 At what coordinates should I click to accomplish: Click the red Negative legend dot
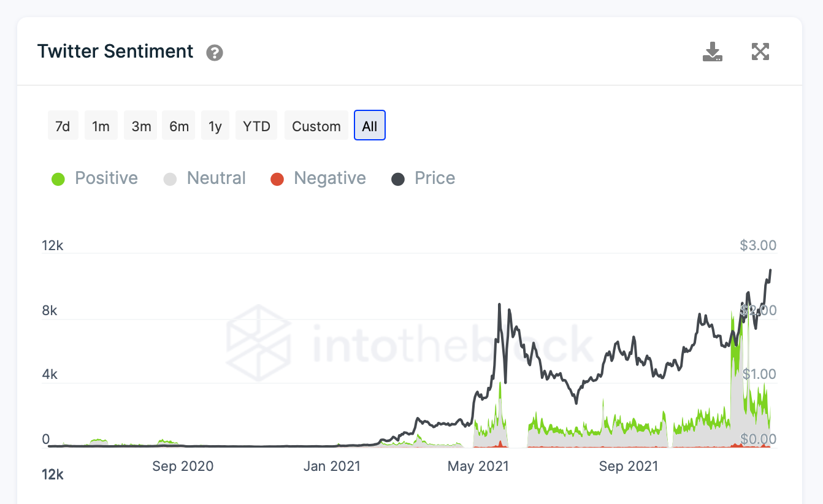pos(277,179)
